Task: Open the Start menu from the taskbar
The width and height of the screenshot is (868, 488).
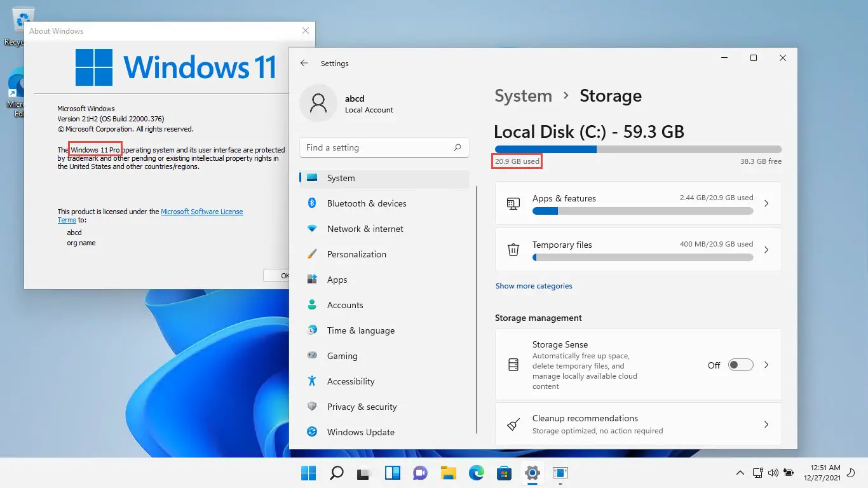Action: pos(308,473)
